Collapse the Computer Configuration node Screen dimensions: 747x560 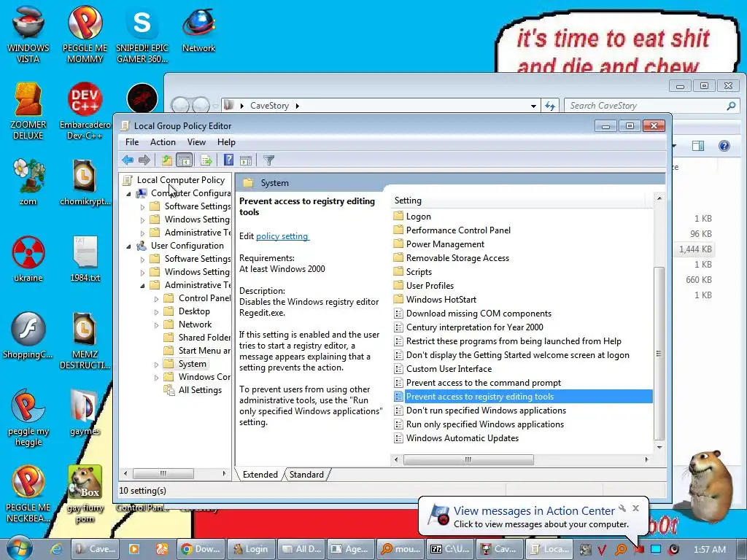coord(128,194)
